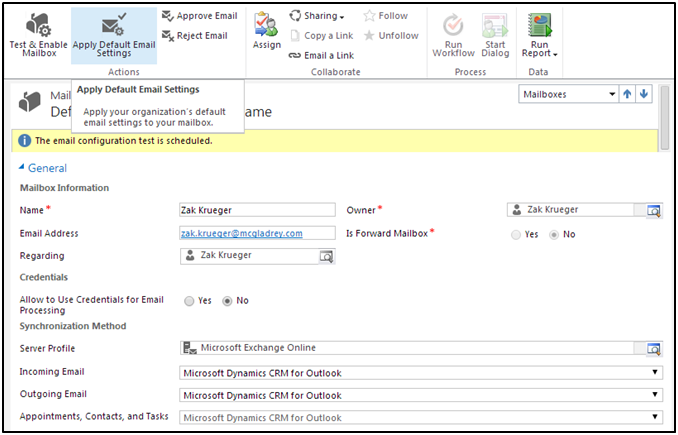Launch Run Workflow

pos(453,35)
